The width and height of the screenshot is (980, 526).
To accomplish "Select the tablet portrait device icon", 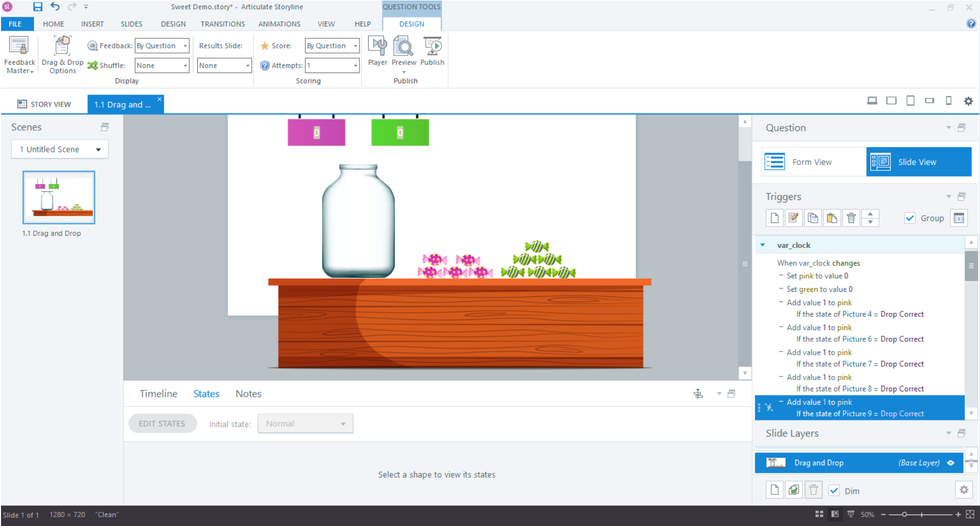I will 910,101.
